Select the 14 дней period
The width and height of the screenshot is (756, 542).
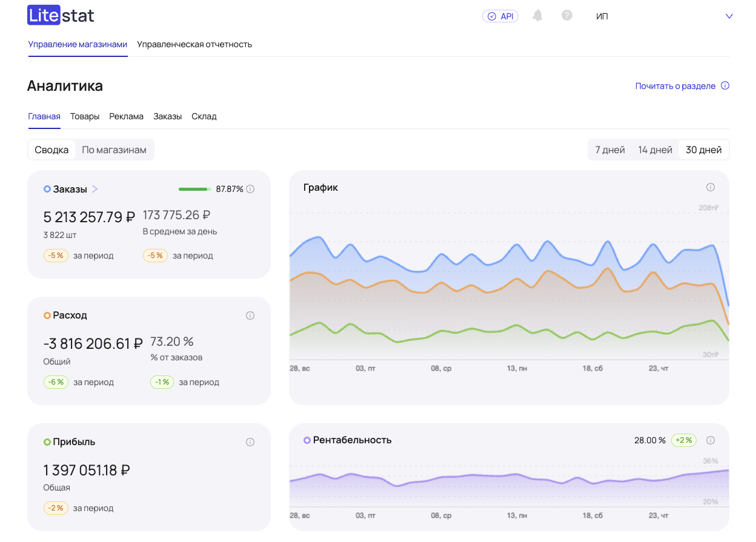click(655, 150)
